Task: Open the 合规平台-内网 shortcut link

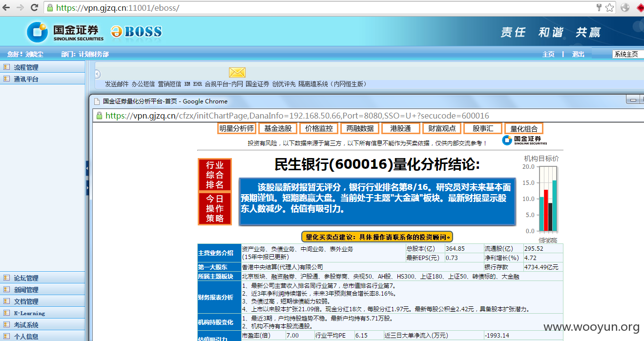Action: coord(224,84)
